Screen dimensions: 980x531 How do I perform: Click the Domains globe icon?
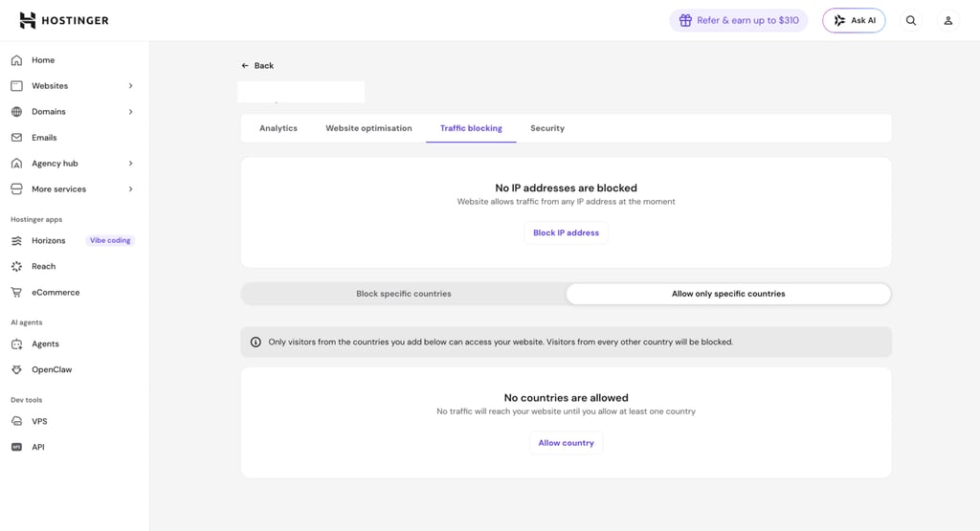click(x=17, y=112)
